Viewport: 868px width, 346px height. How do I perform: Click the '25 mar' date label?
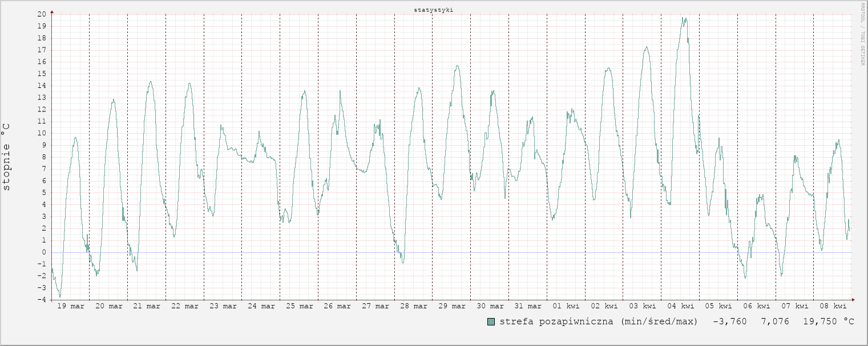click(300, 306)
